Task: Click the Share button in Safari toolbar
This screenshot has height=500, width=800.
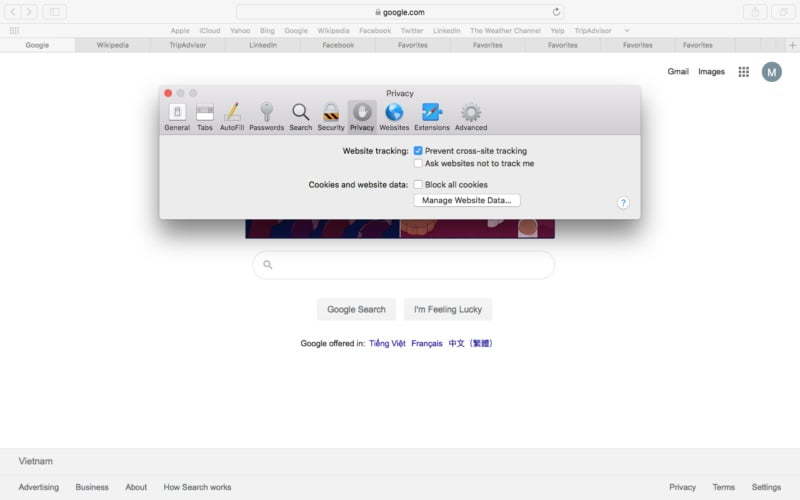Action: (x=755, y=12)
